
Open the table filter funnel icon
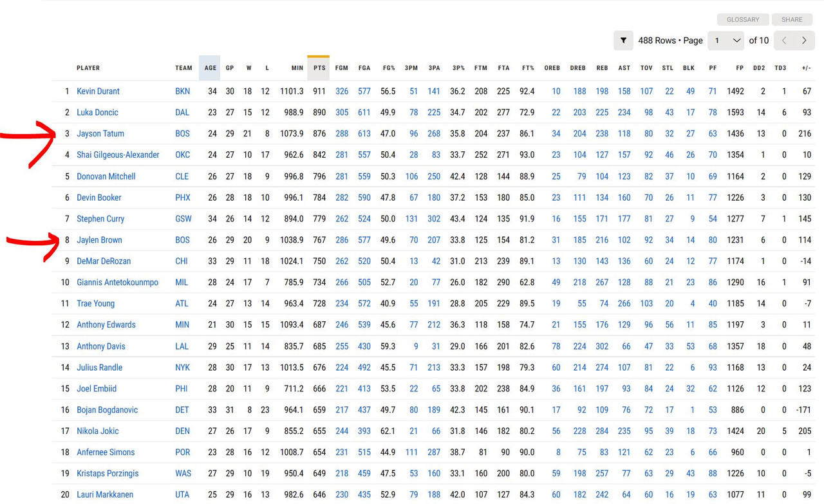[623, 41]
